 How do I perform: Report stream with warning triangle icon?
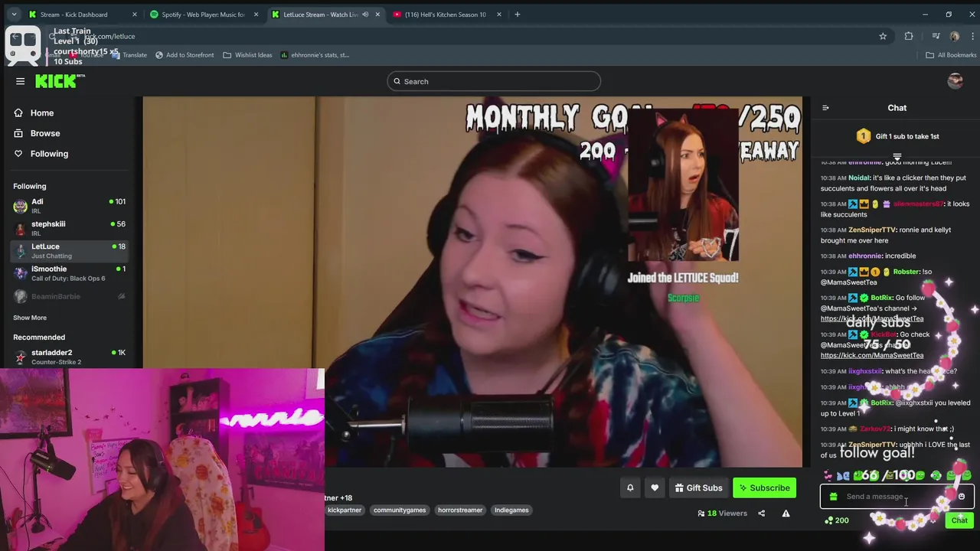click(x=786, y=514)
